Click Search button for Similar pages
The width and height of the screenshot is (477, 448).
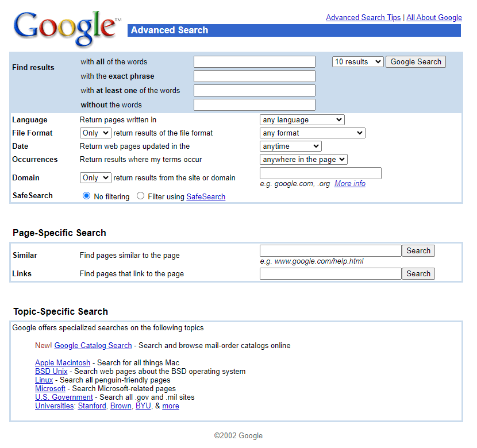tap(418, 251)
